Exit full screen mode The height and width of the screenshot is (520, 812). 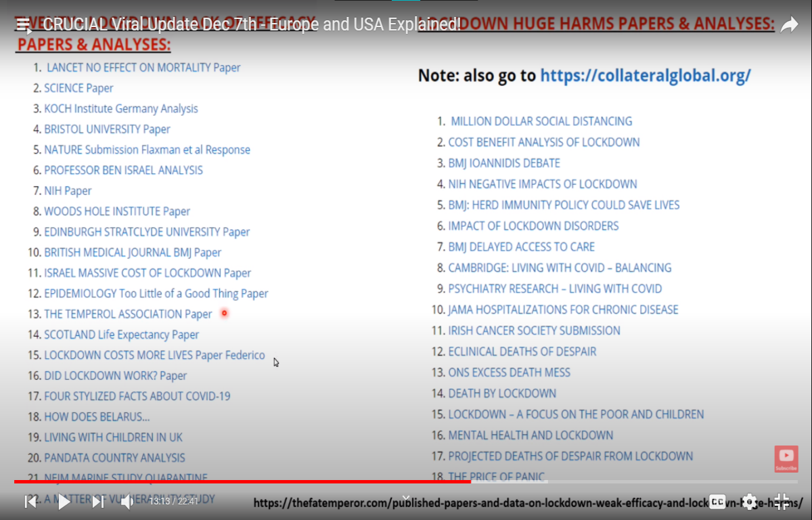[x=782, y=501]
